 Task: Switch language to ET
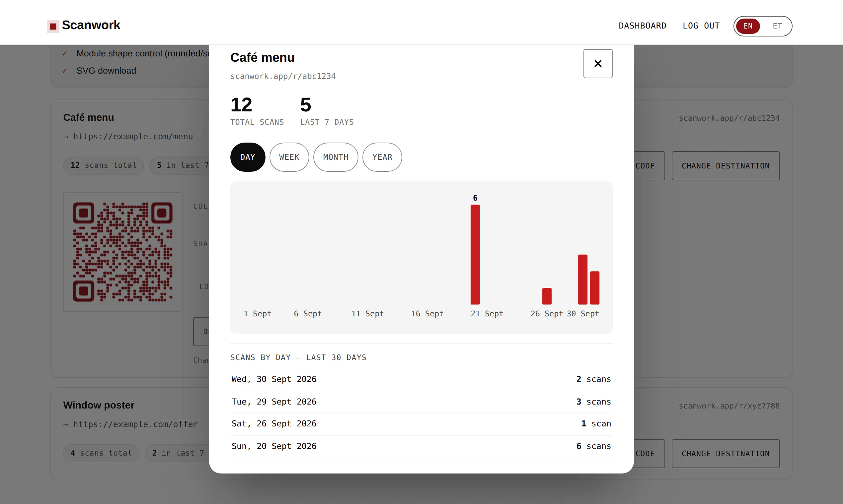click(x=777, y=26)
